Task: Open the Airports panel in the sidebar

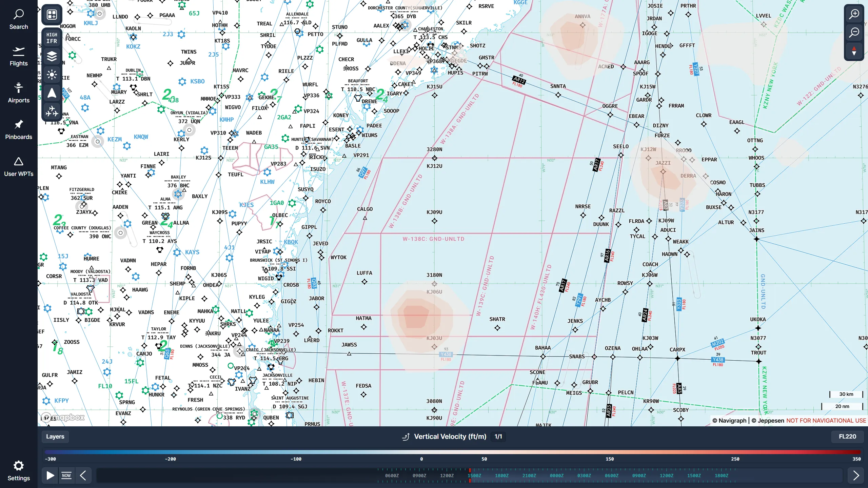Action: click(19, 93)
